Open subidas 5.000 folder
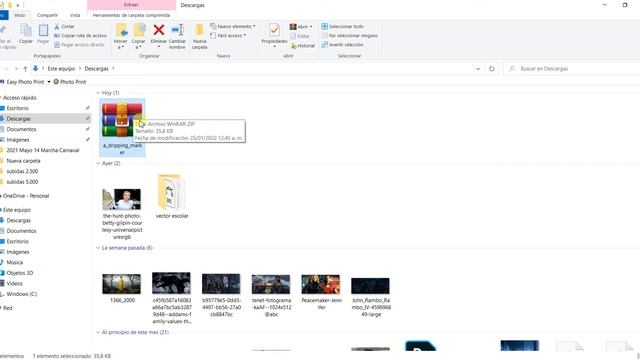The image size is (640, 360). (22, 182)
